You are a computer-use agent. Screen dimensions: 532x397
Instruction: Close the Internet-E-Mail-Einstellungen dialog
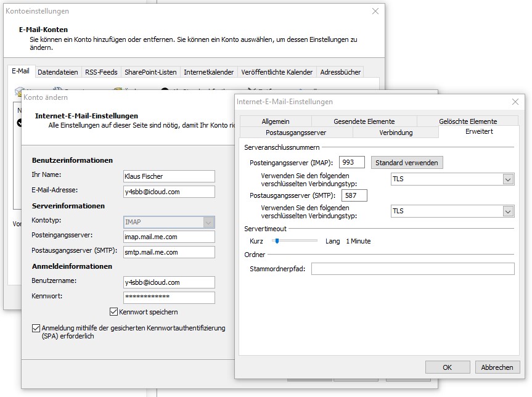[x=515, y=102]
